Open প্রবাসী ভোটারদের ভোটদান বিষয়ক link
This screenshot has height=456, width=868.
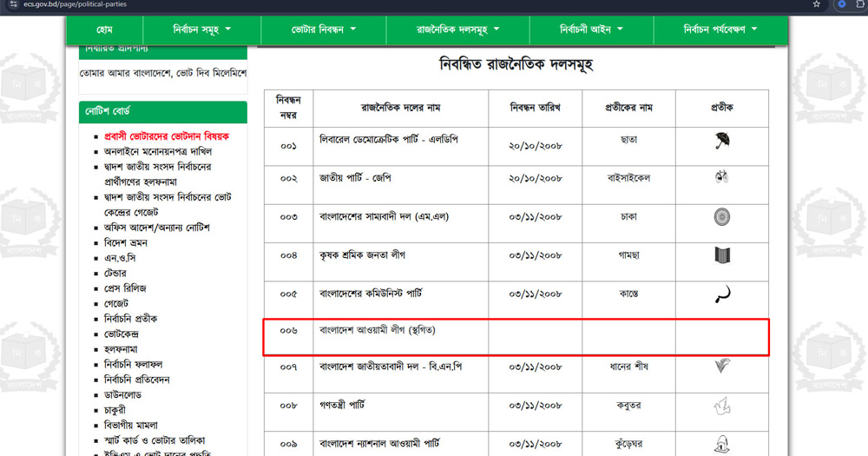coord(167,136)
